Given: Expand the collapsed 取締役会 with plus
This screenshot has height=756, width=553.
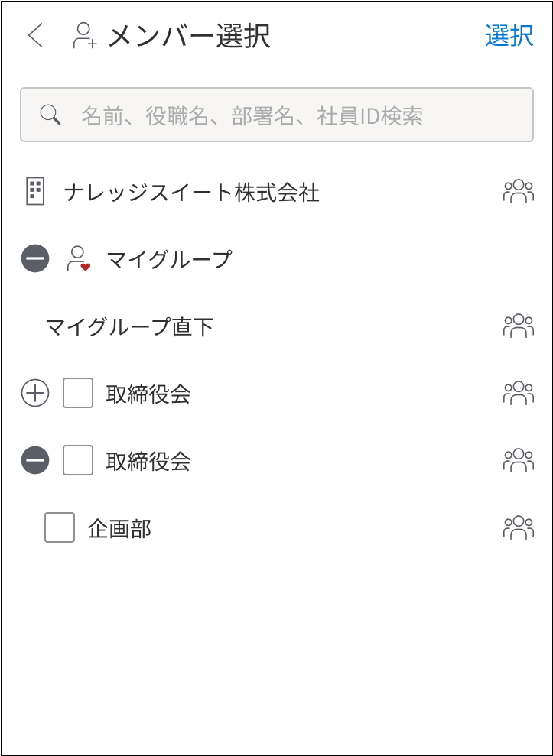Looking at the screenshot, I should [35, 394].
